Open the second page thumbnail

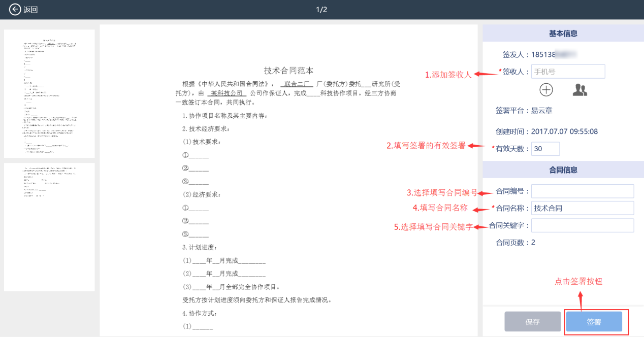pos(49,227)
